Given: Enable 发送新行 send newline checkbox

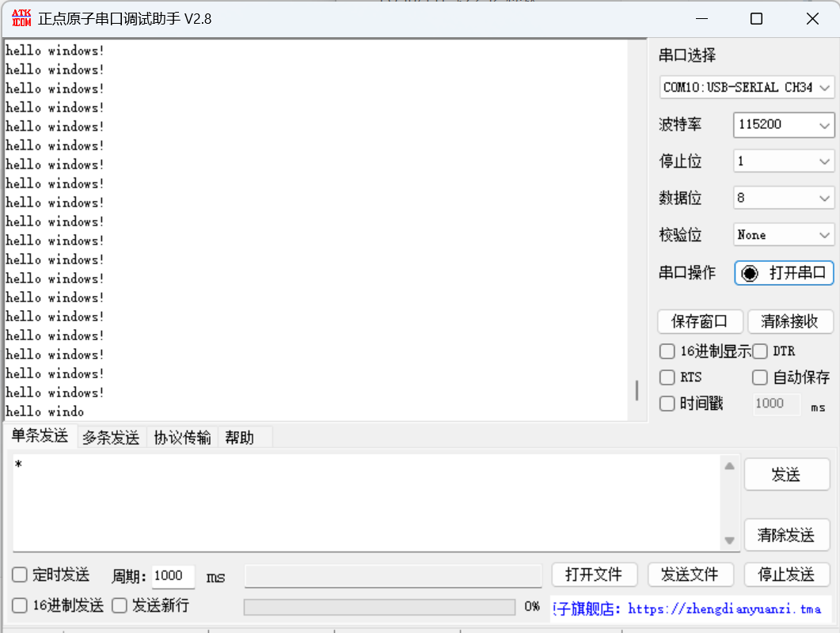Looking at the screenshot, I should pos(120,605).
